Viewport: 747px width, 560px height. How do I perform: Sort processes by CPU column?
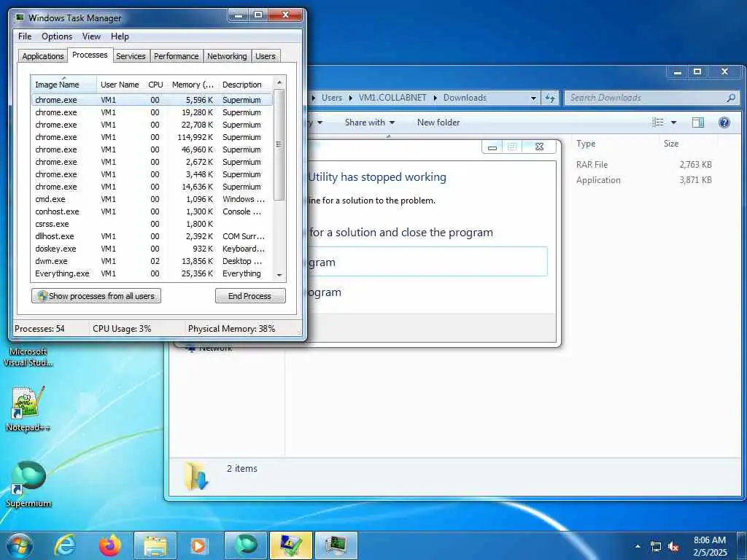(155, 85)
